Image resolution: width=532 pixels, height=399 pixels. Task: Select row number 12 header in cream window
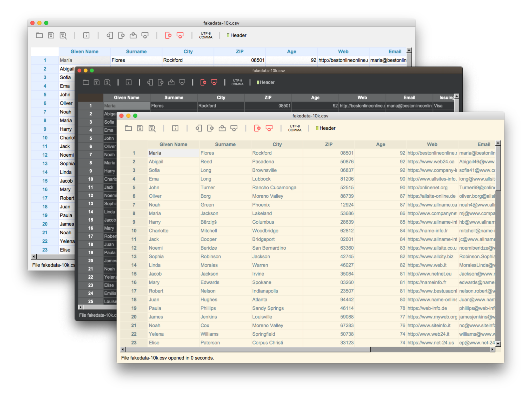[x=134, y=248]
